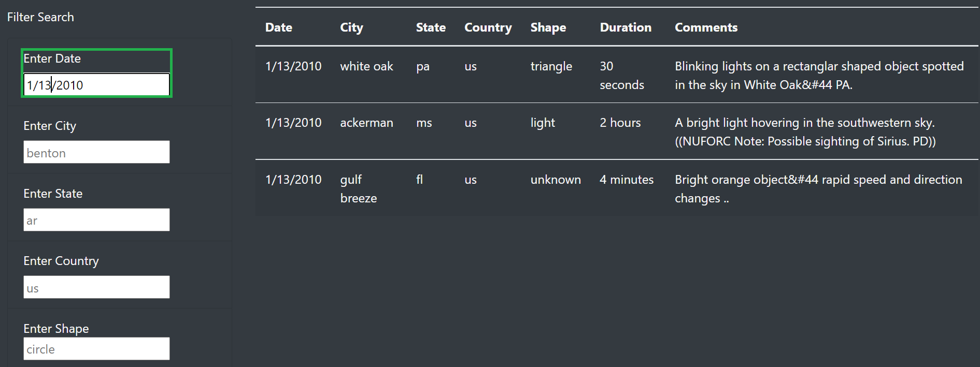
Task: Click the comment about bright orange object
Action: point(818,188)
